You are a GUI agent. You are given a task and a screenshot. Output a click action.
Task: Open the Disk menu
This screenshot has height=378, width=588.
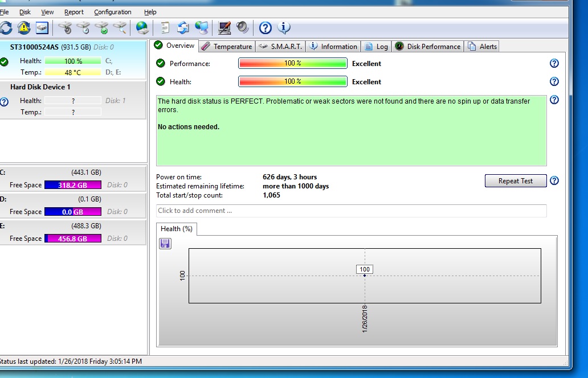(25, 12)
